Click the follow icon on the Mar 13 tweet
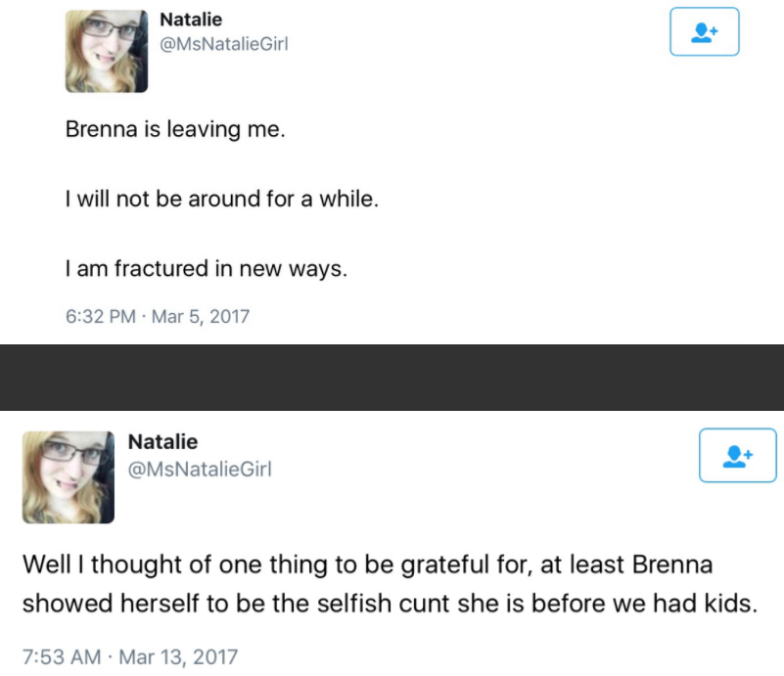The height and width of the screenshot is (676, 784). [x=737, y=455]
